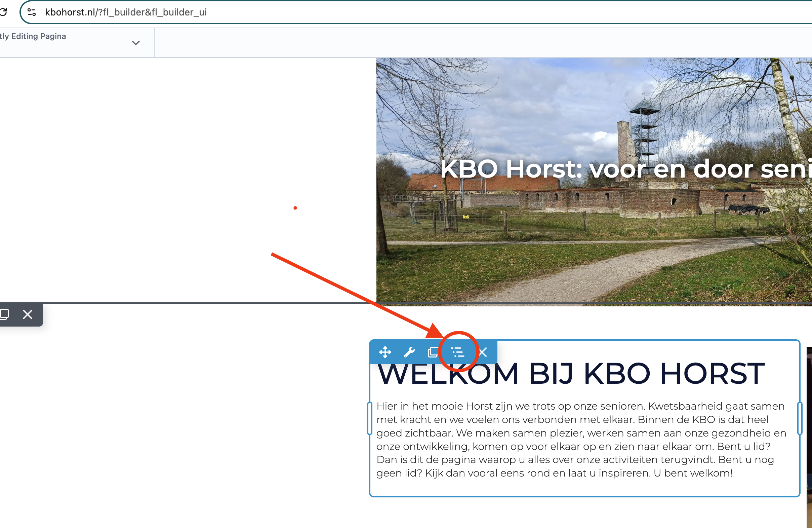Click the paragraph starting 'Hier in het mooie Horst'

click(x=581, y=440)
